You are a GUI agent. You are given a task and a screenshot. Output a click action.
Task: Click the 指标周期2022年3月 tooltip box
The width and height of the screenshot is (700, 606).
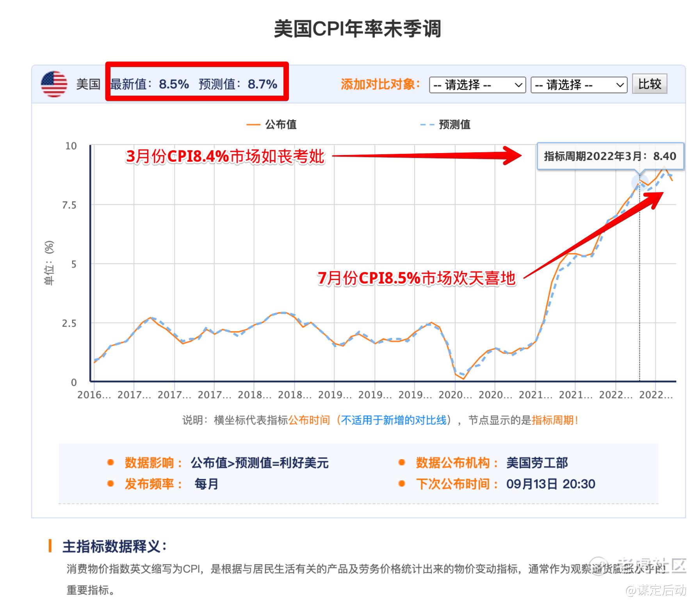[610, 156]
